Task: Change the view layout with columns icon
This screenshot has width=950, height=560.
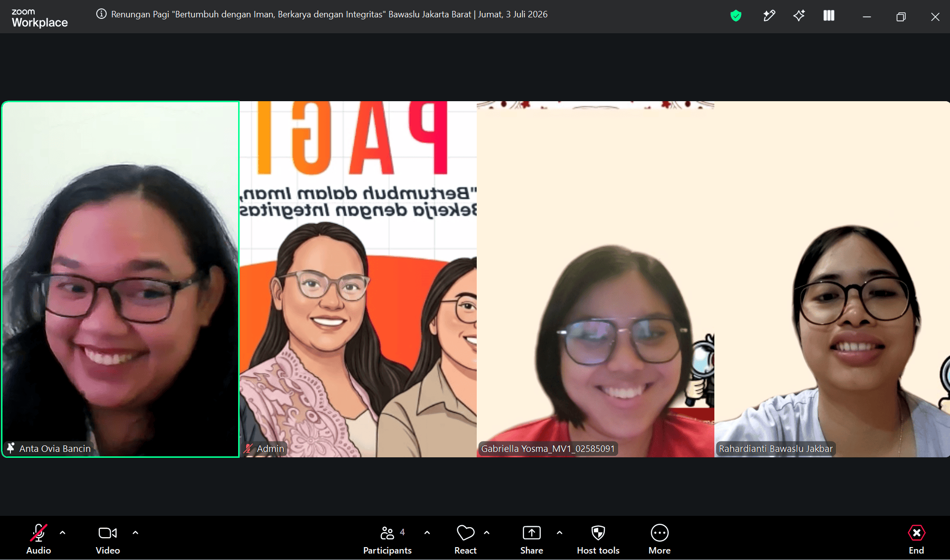Action: [x=828, y=16]
